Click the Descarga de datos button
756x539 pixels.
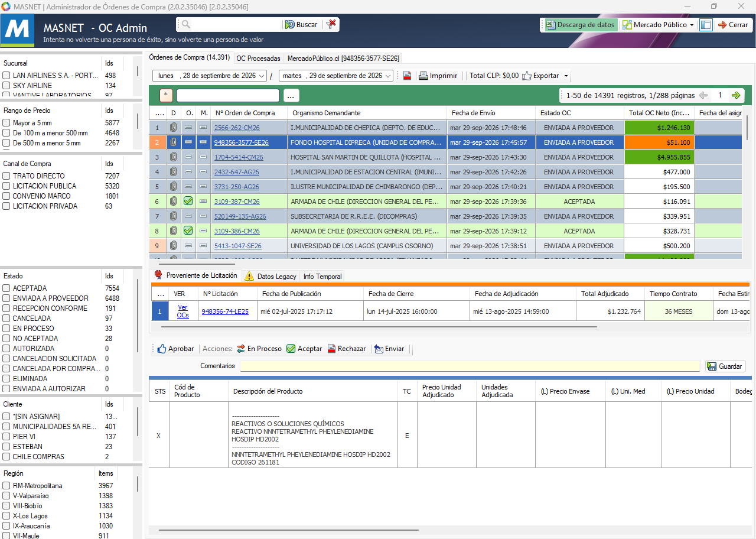pos(579,25)
